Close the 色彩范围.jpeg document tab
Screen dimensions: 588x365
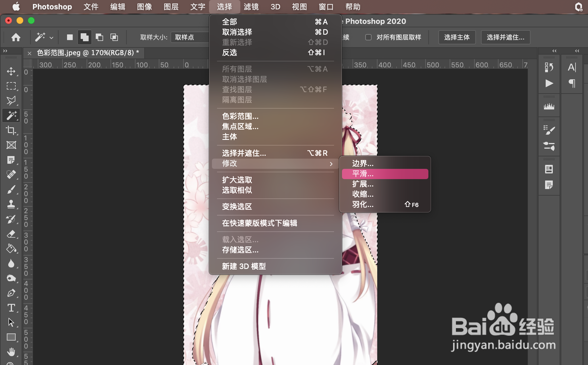[29, 53]
